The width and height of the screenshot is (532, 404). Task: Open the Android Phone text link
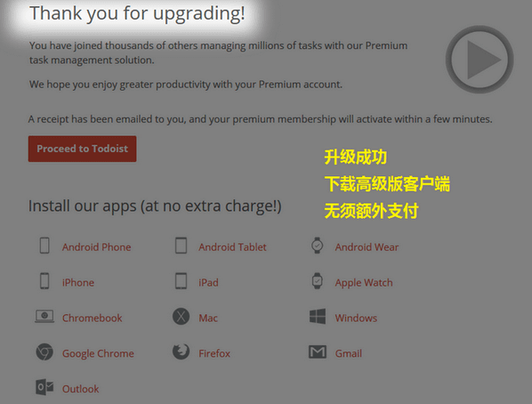coord(96,247)
